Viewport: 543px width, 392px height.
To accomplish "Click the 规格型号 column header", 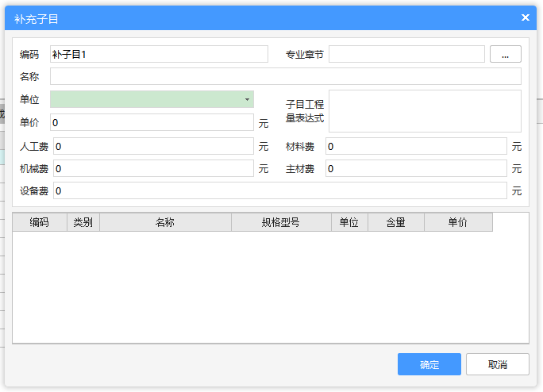I will click(281, 223).
